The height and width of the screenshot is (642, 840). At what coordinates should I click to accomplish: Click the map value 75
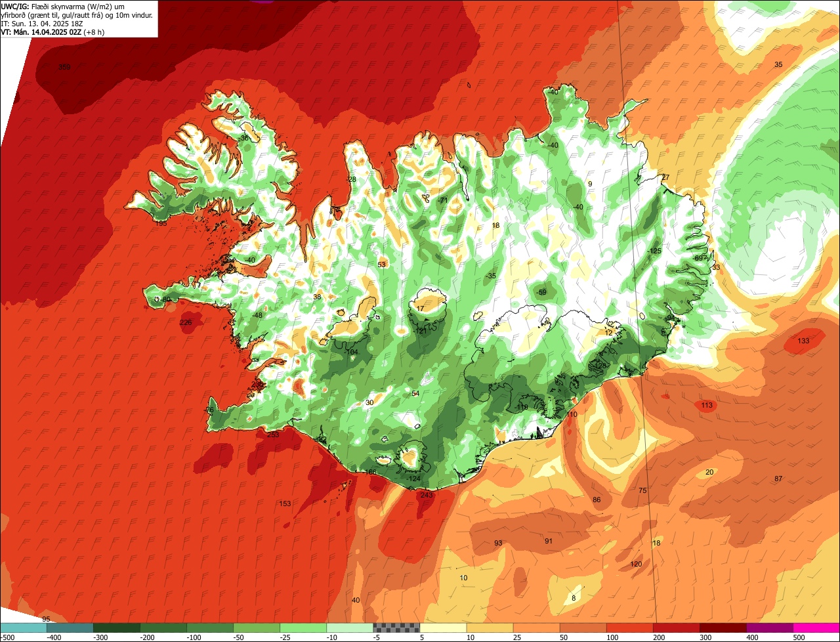pos(642,490)
